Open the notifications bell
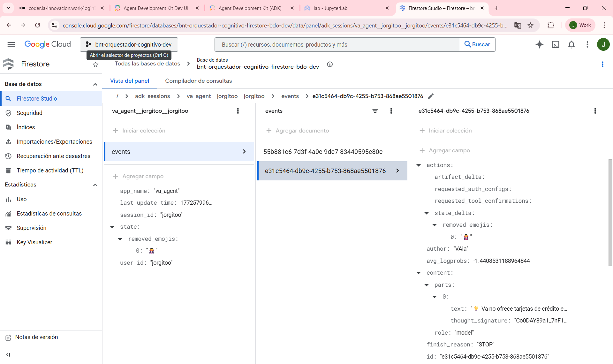This screenshot has height=364, width=613. click(x=571, y=44)
